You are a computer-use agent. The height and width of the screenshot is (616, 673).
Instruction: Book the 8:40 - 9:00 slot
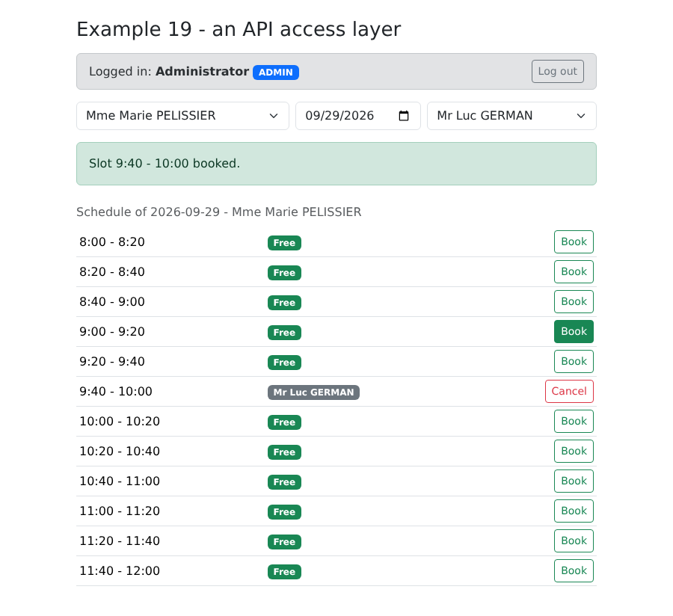click(x=574, y=301)
